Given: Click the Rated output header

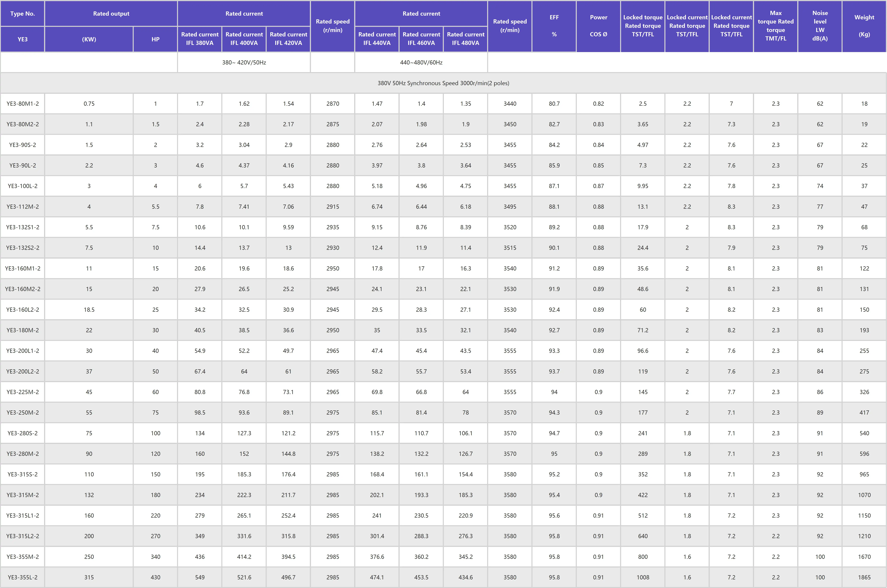Looking at the screenshot, I should pos(111,14).
